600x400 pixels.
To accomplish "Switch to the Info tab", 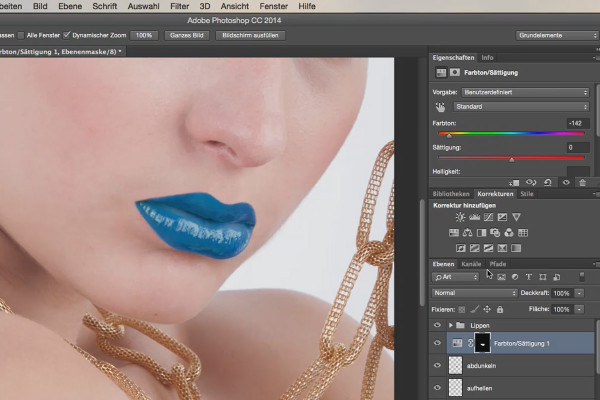I will 487,57.
